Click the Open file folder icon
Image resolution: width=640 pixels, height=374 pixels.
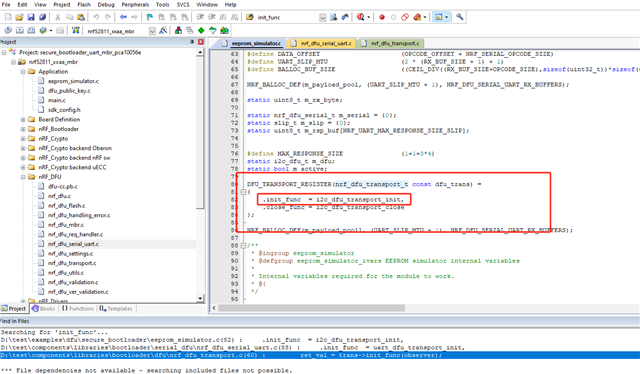coord(19,17)
